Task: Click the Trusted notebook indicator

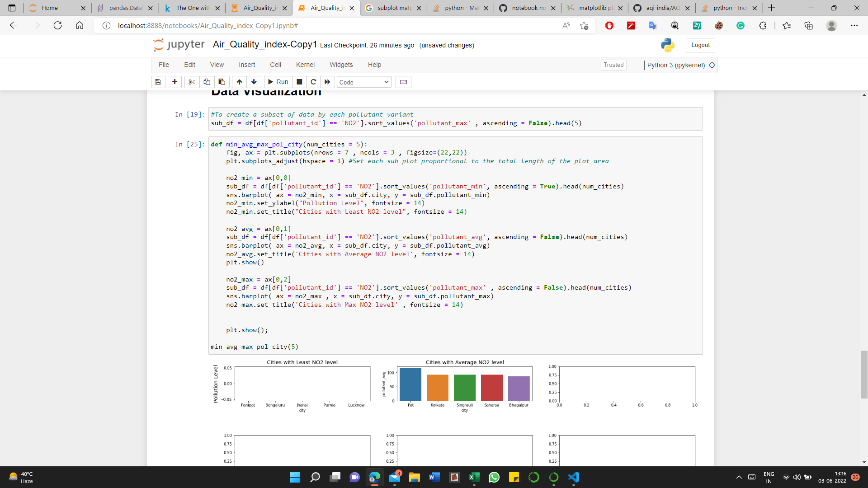Action: tap(613, 65)
